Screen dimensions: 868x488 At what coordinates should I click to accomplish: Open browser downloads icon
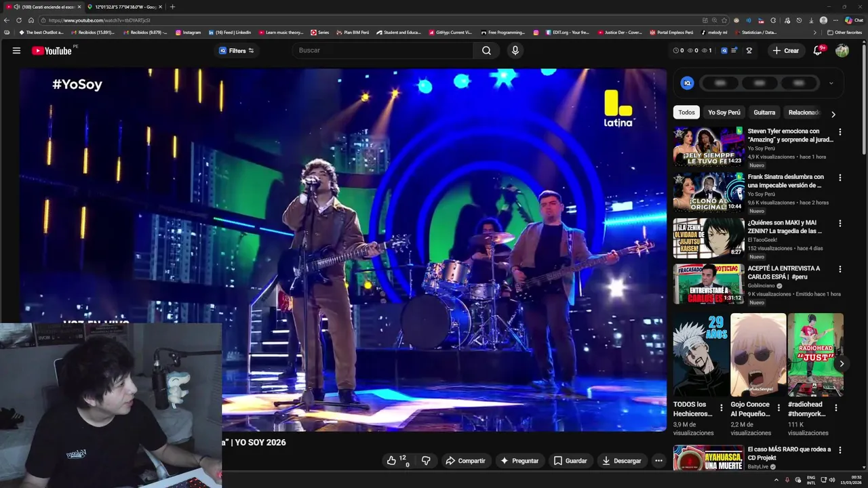pos(810,20)
